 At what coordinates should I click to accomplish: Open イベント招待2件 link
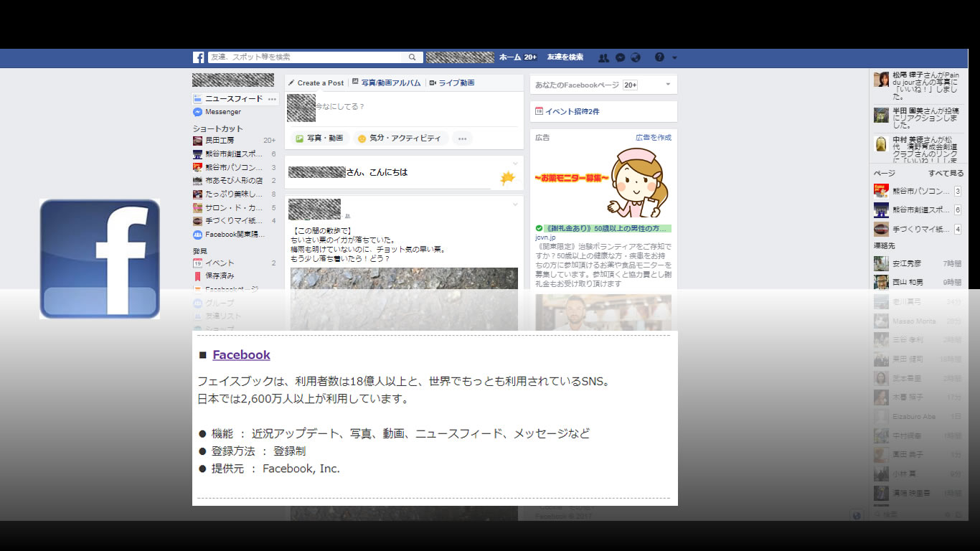click(572, 112)
